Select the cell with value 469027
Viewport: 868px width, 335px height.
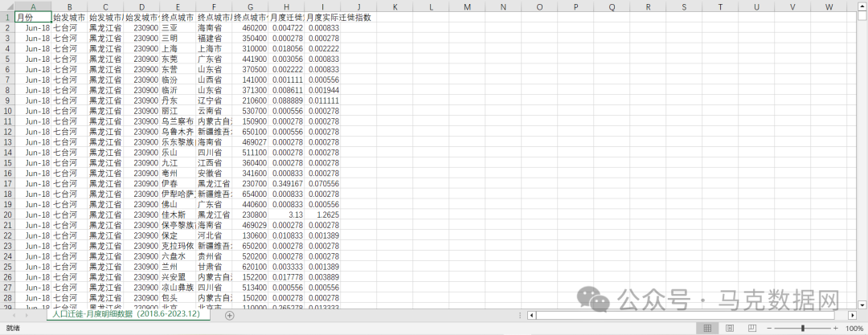click(x=250, y=141)
